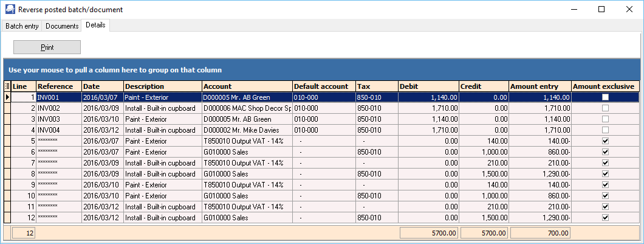Click the Default account column header
The image size is (644, 244).
tap(323, 86)
